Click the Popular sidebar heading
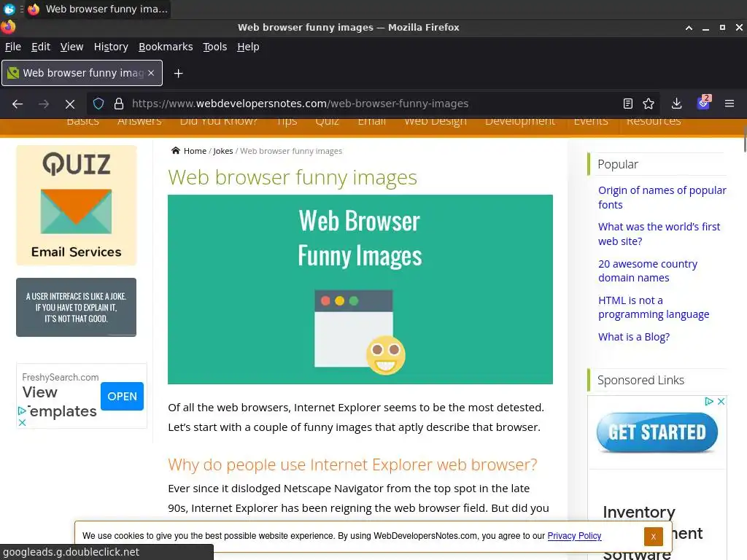This screenshot has height=560, width=747. click(x=617, y=164)
